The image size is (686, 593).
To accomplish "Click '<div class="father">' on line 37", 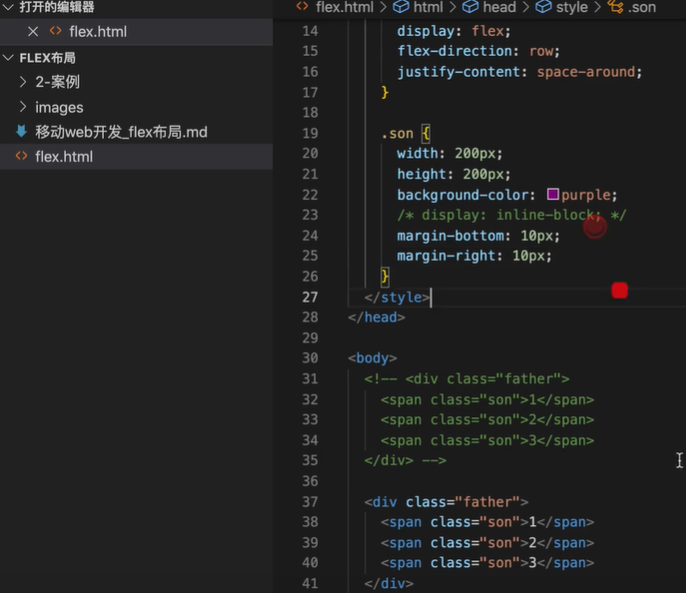I will [x=446, y=502].
